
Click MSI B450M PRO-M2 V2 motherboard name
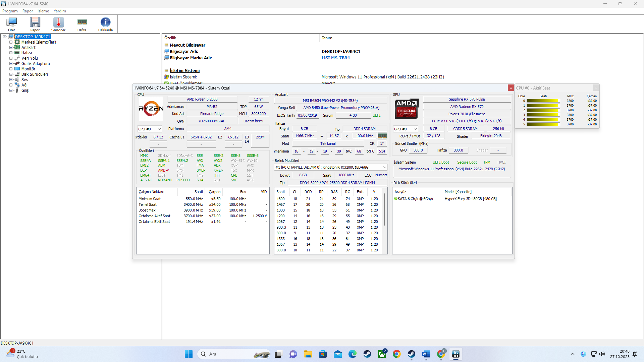[x=330, y=101]
